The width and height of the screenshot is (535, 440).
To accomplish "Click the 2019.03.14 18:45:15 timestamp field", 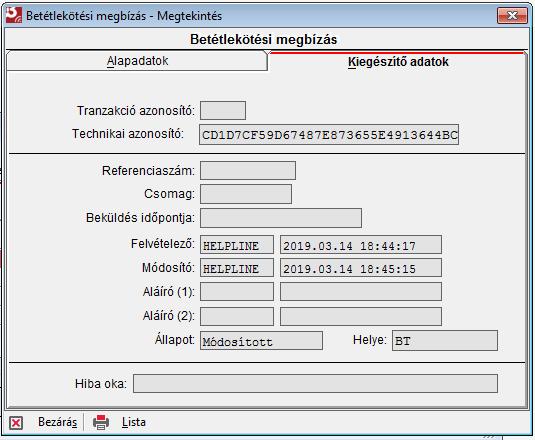I will click(361, 268).
